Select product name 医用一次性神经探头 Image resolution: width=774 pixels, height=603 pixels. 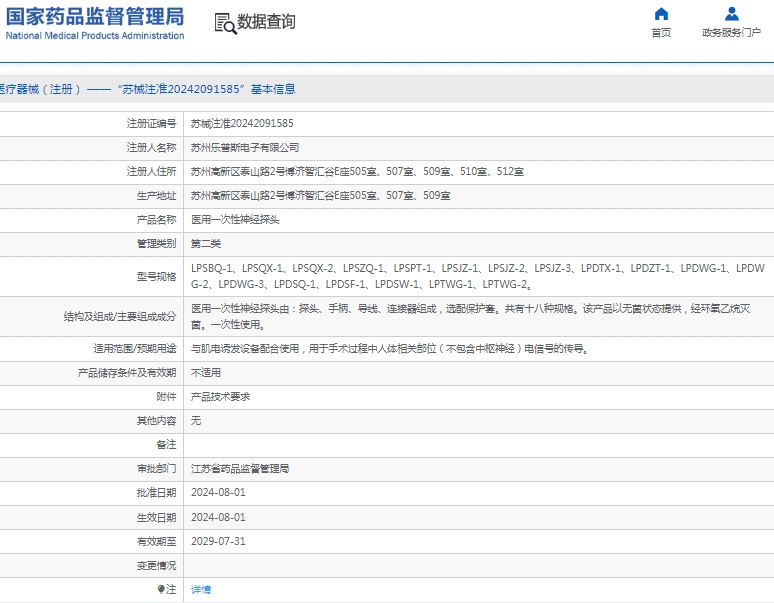(x=235, y=220)
